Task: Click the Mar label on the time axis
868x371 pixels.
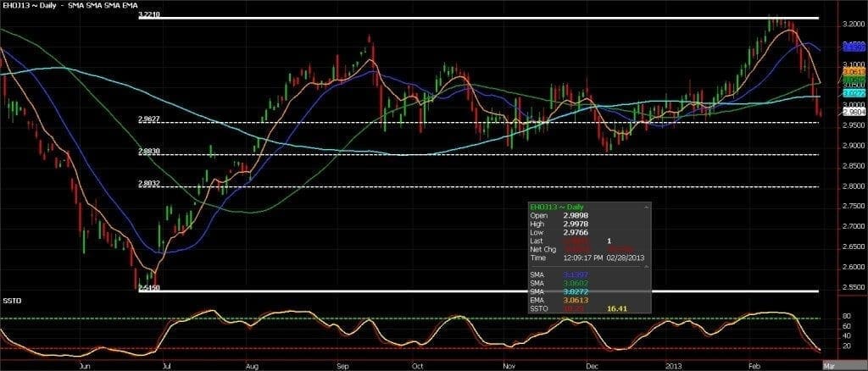Action: click(x=828, y=365)
